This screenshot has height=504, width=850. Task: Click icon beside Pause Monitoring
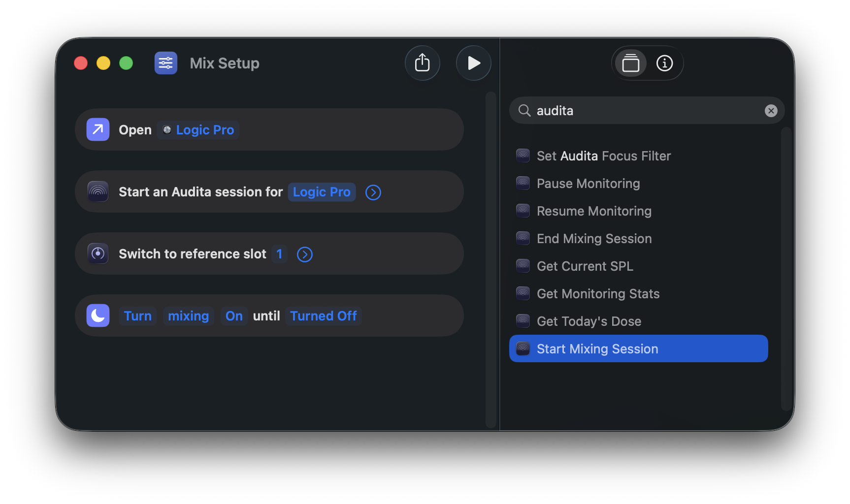523,183
